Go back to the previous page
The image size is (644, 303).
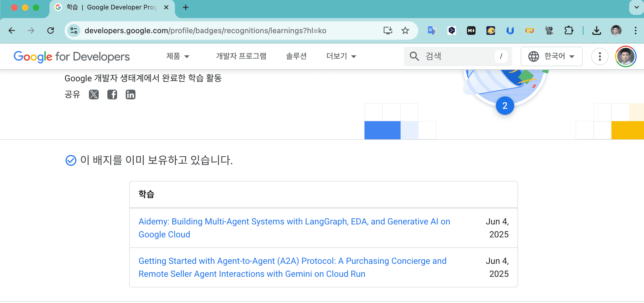12,31
